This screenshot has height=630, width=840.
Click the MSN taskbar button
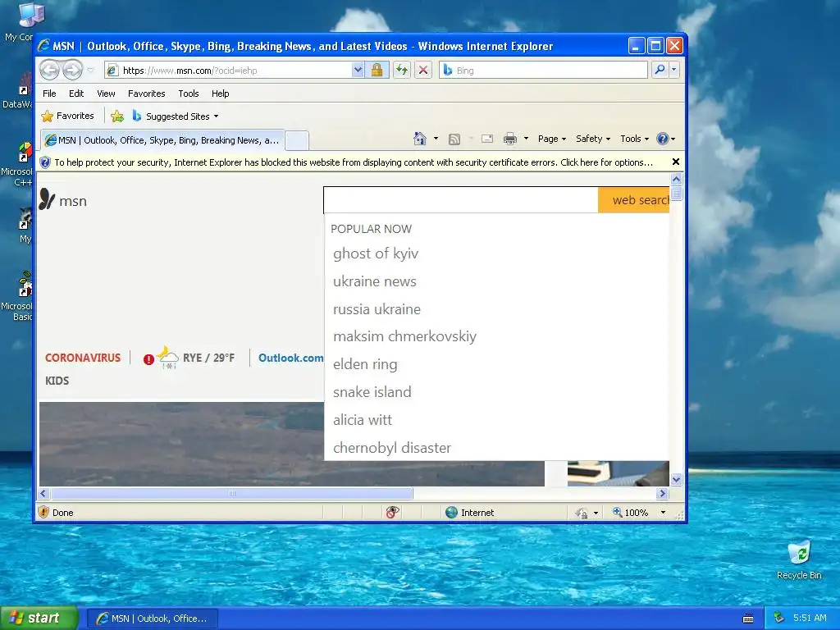pos(152,619)
